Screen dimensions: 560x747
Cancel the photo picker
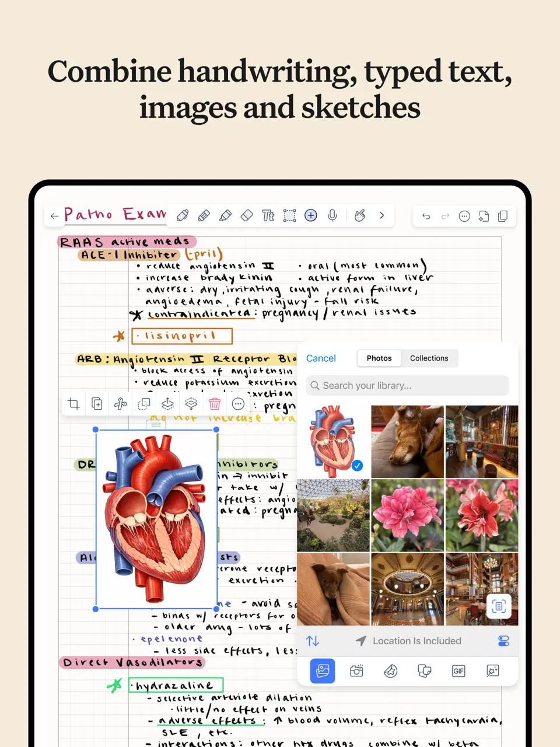321,358
